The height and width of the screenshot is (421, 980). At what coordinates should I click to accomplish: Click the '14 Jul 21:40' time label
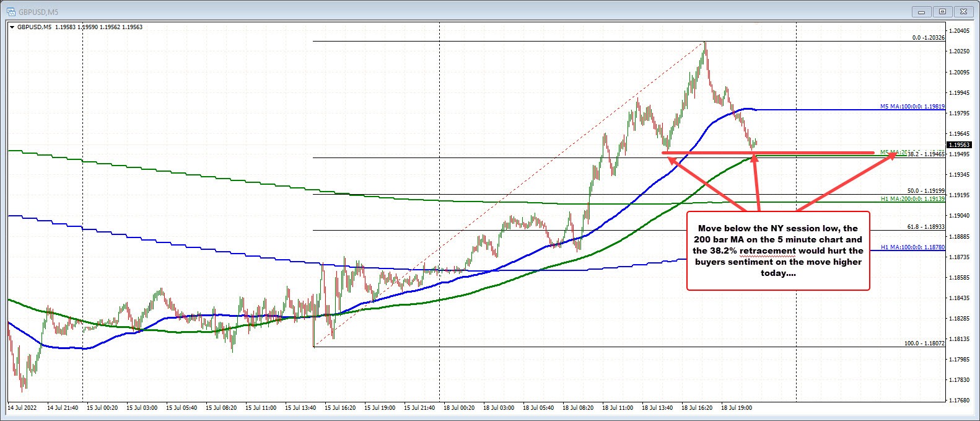(x=63, y=409)
